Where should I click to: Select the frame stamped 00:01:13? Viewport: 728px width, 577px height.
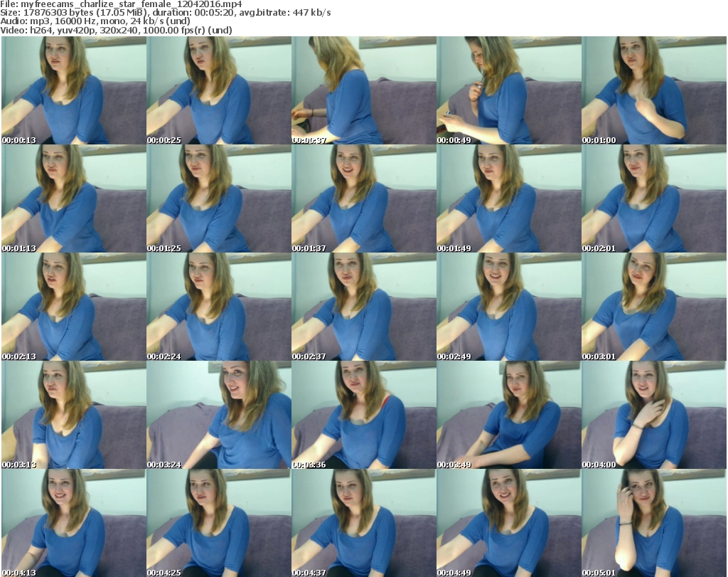74,198
